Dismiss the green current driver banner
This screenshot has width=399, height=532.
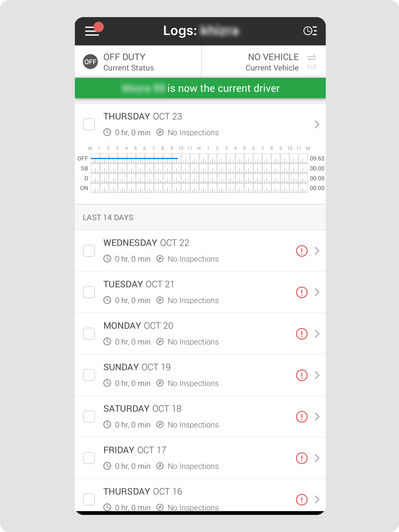tap(200, 88)
